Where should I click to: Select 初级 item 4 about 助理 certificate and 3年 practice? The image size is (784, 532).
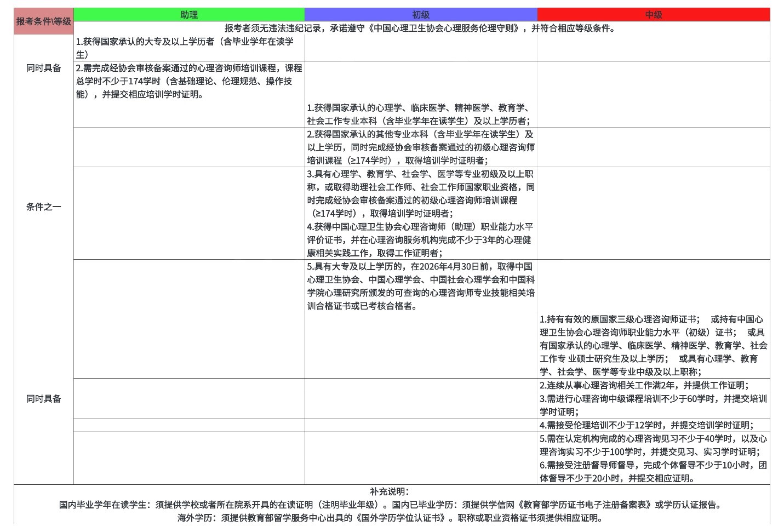pos(420,240)
